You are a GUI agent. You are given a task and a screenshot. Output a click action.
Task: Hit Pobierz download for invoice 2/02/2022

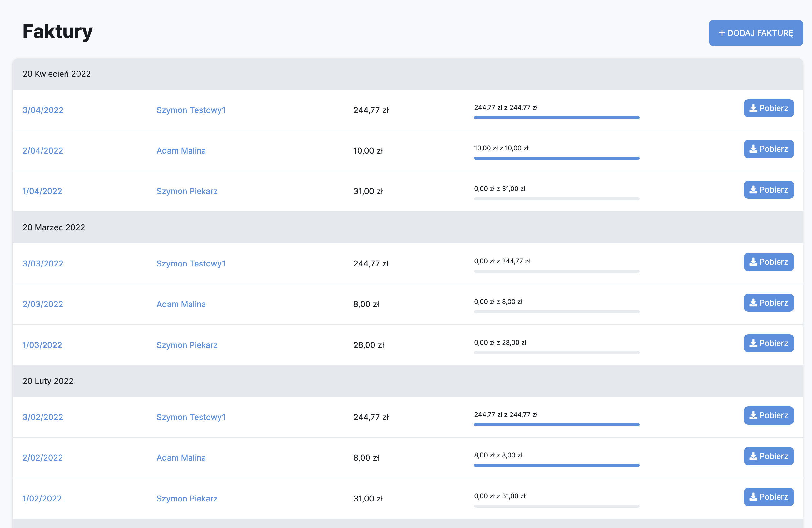[768, 456]
